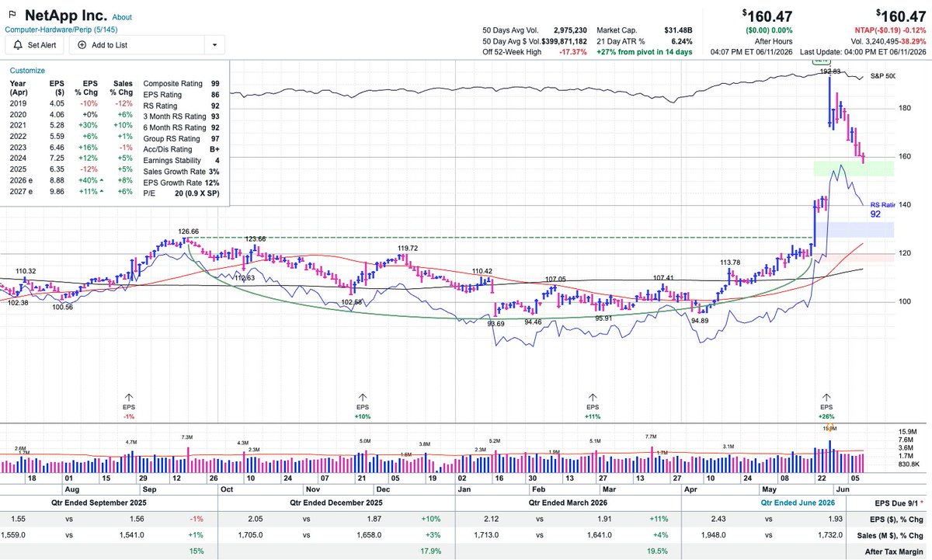Select the Composite Rating 99 row

click(182, 83)
